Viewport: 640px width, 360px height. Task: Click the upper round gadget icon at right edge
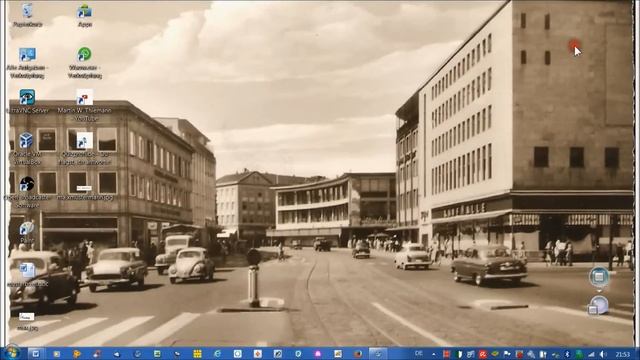tap(599, 277)
